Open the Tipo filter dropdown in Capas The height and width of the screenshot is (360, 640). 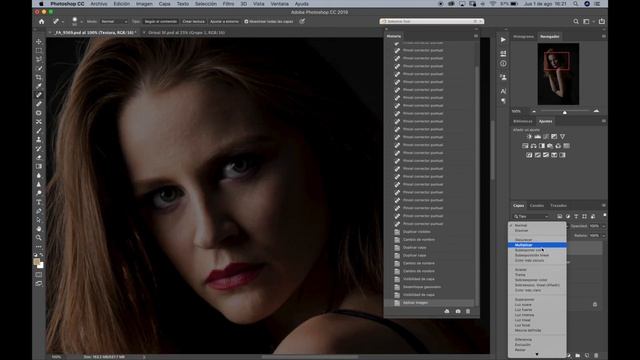(531, 216)
